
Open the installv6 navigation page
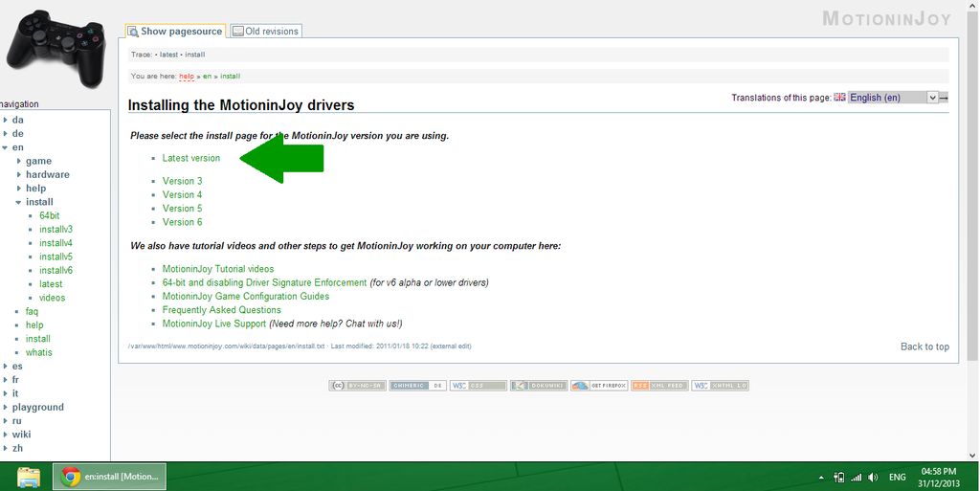56,271
